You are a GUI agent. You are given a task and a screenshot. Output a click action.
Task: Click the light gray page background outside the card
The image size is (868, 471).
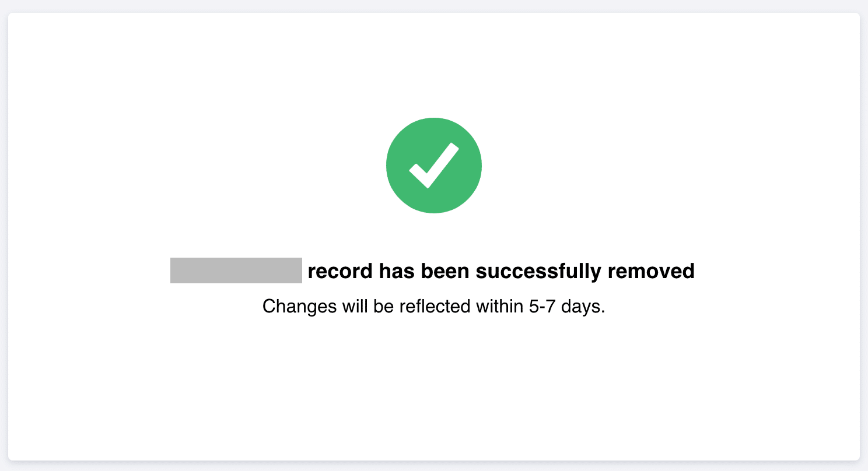[x=434, y=6]
